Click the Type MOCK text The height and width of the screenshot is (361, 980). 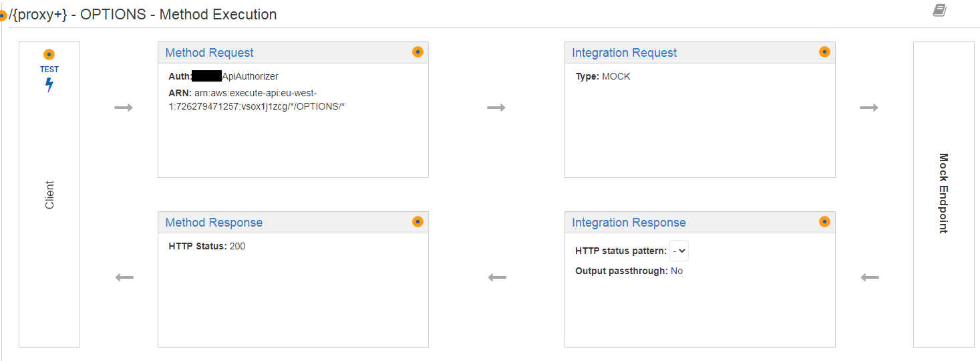[x=603, y=77]
